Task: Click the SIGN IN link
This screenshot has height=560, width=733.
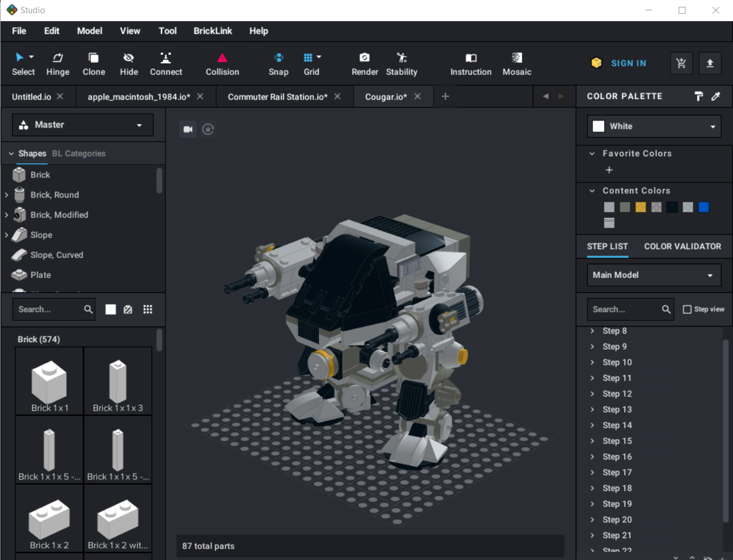Action: click(628, 63)
